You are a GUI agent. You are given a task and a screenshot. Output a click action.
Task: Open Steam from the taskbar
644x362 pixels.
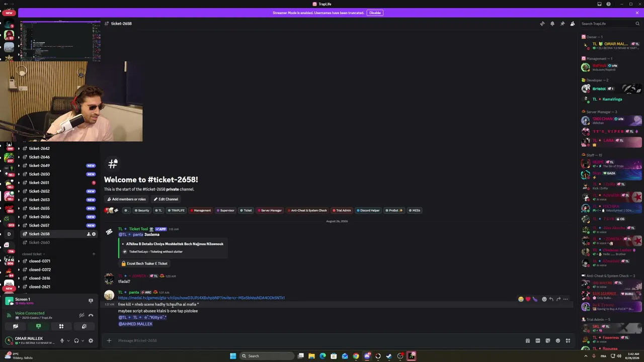click(389, 356)
